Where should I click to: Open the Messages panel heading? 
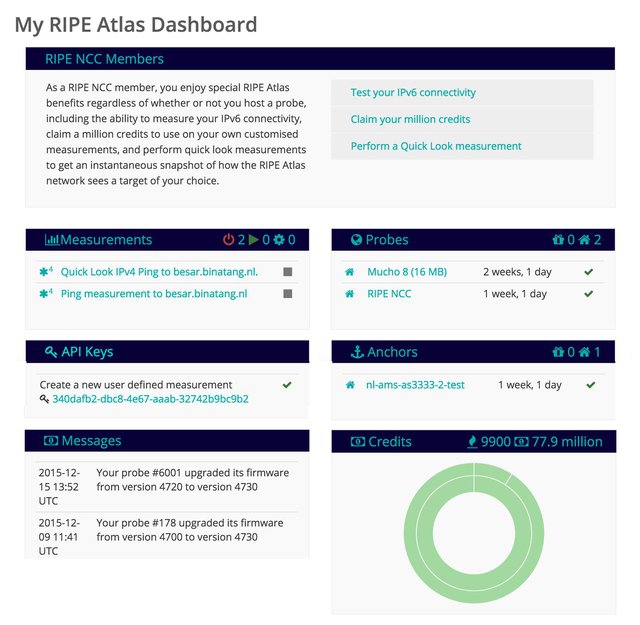coord(91,441)
